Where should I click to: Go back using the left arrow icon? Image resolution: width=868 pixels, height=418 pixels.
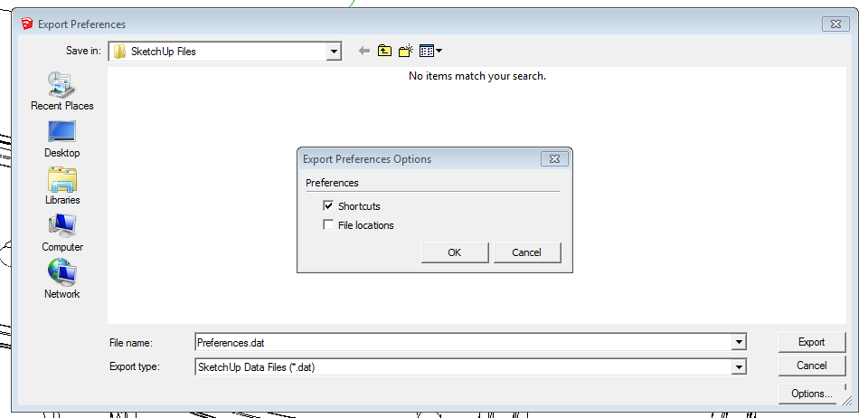[x=363, y=51]
